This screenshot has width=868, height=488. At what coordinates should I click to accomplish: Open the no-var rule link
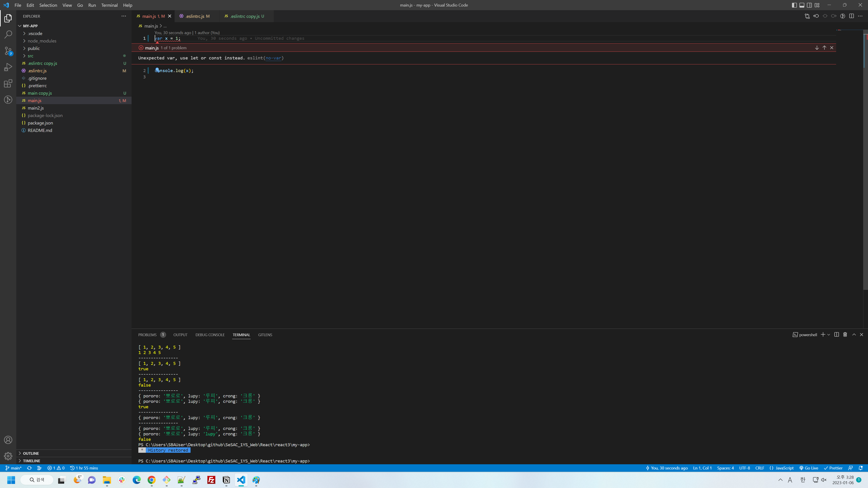coord(273,58)
